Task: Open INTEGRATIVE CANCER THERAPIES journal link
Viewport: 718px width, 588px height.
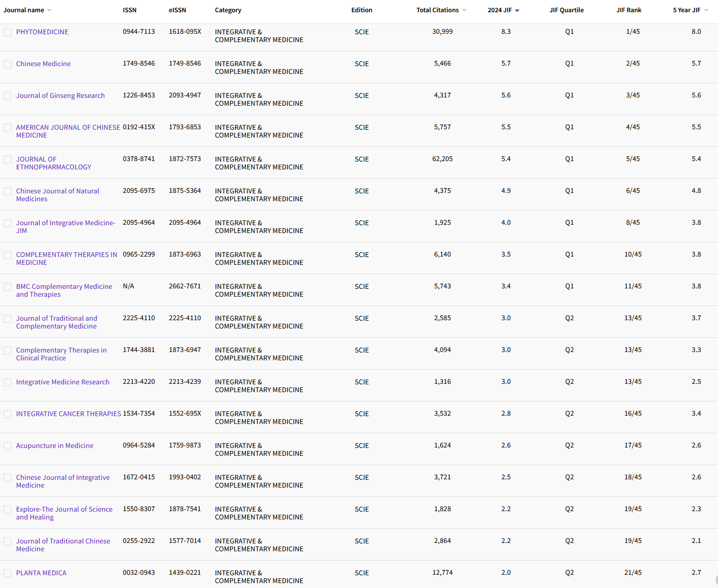Action: tap(68, 414)
